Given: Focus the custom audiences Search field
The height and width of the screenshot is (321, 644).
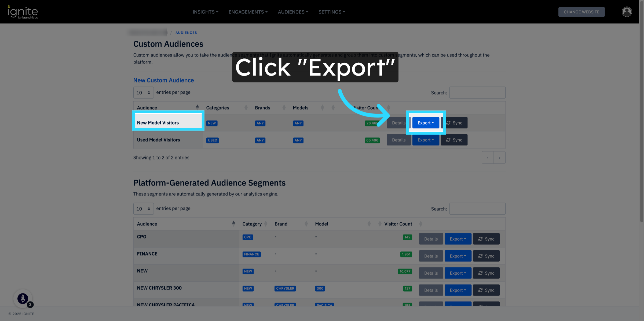Looking at the screenshot, I should 477,92.
